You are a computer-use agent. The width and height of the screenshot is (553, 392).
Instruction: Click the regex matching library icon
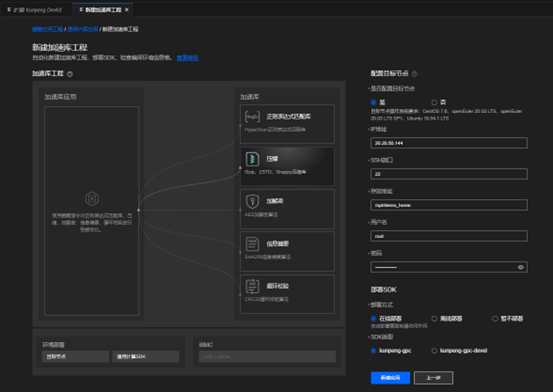click(x=252, y=116)
